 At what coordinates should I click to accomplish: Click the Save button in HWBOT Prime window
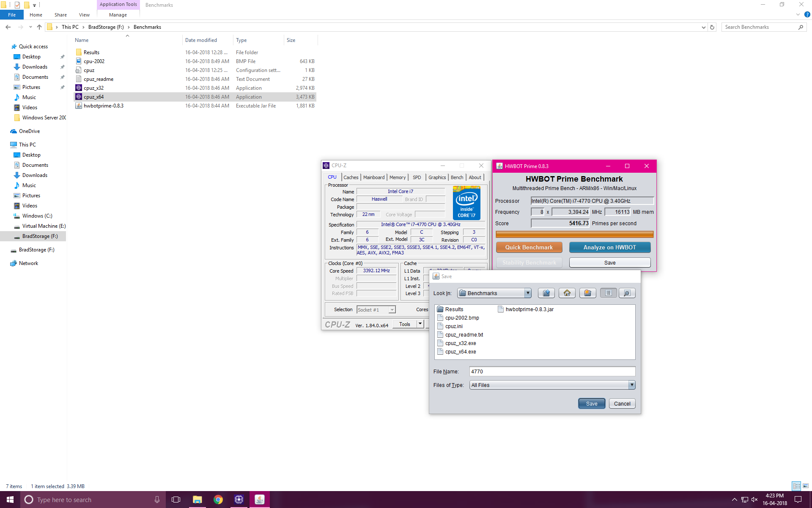pos(609,262)
